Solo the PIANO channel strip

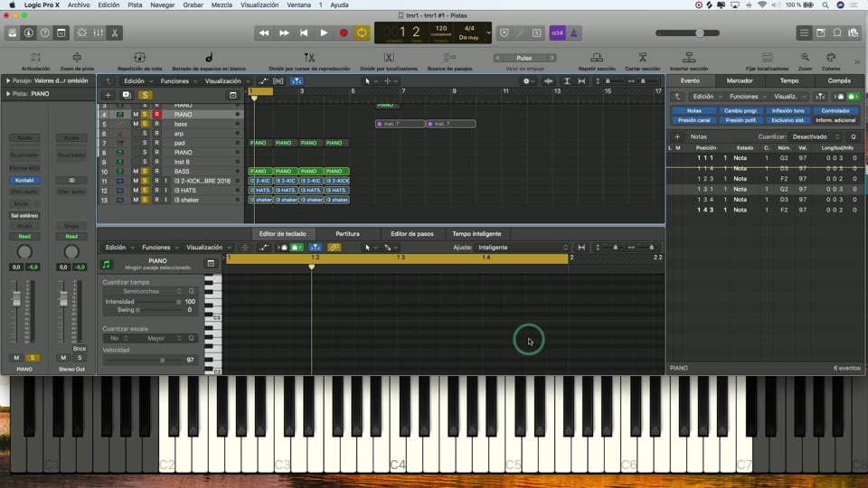click(33, 358)
